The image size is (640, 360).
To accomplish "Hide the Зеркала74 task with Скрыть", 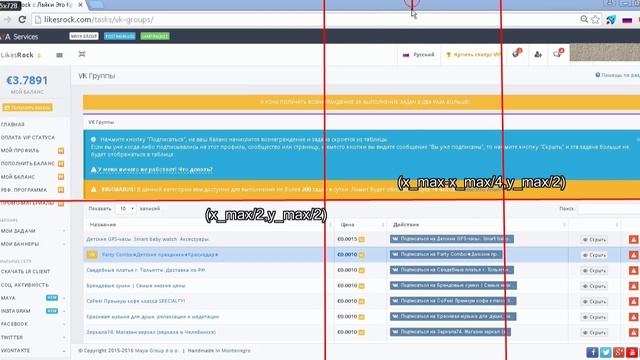I will coord(594,333).
